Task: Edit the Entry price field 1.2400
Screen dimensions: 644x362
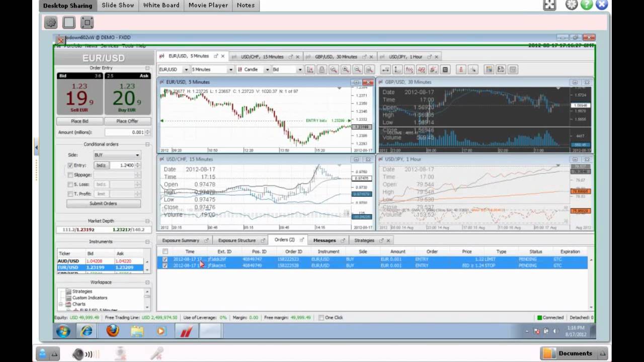Action: (x=122, y=165)
